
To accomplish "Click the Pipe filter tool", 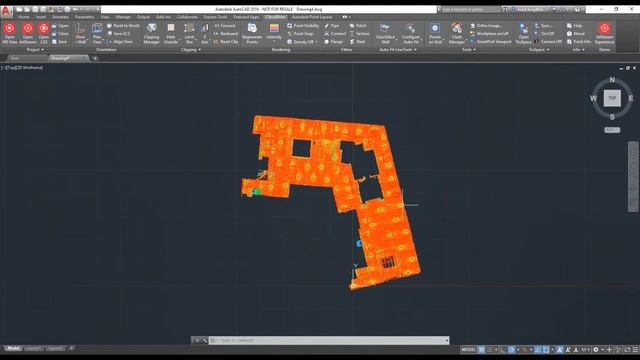I will pyautogui.click(x=332, y=26).
